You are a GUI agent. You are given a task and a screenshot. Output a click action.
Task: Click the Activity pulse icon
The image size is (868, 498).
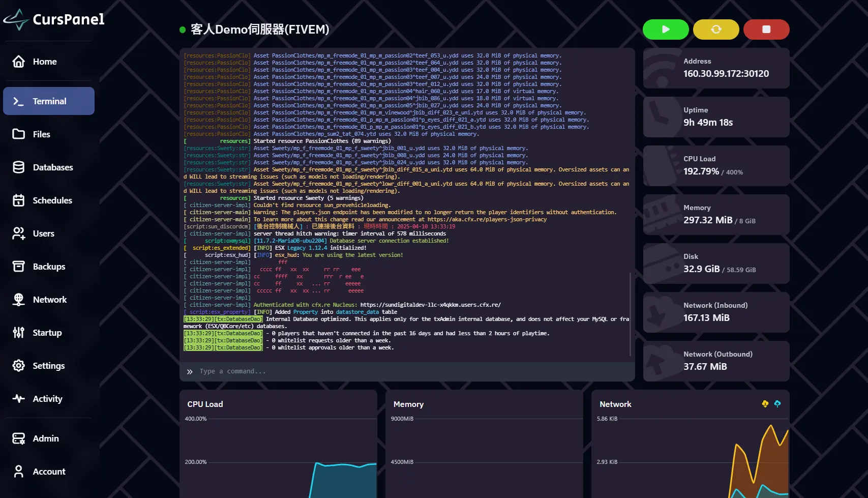(x=19, y=399)
